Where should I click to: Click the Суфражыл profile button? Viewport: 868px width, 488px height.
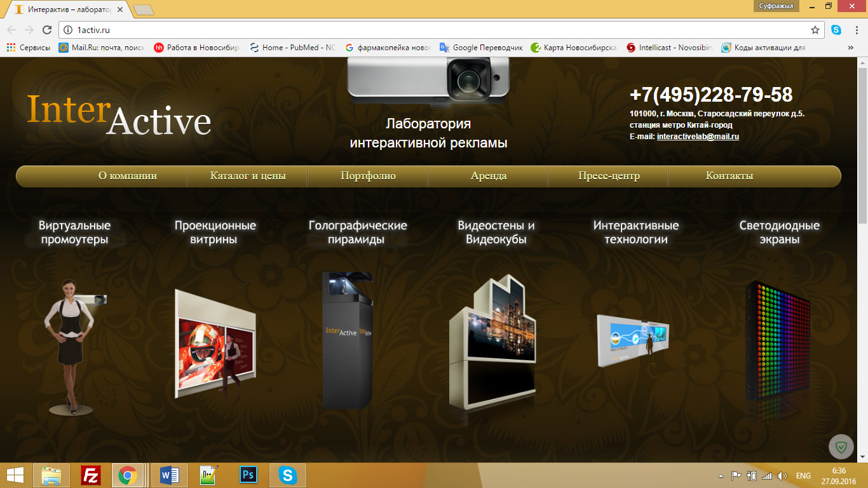(776, 6)
